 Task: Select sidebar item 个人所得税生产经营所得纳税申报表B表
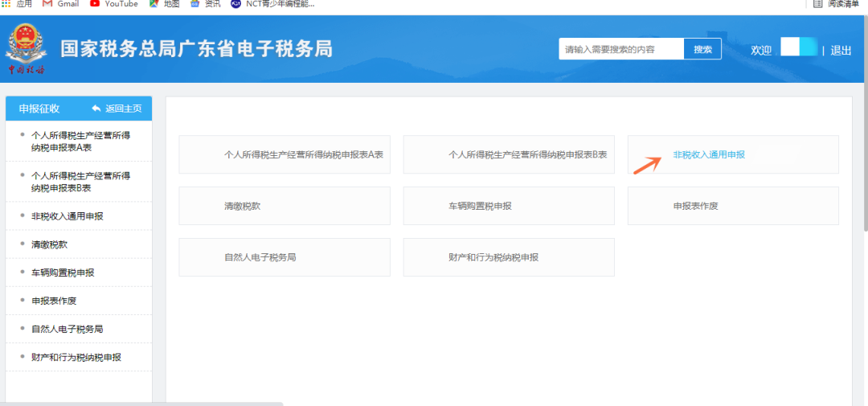coord(79,182)
